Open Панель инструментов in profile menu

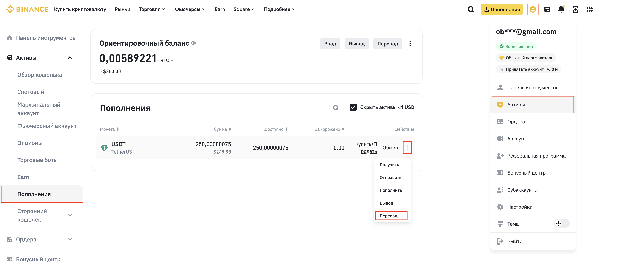(533, 88)
